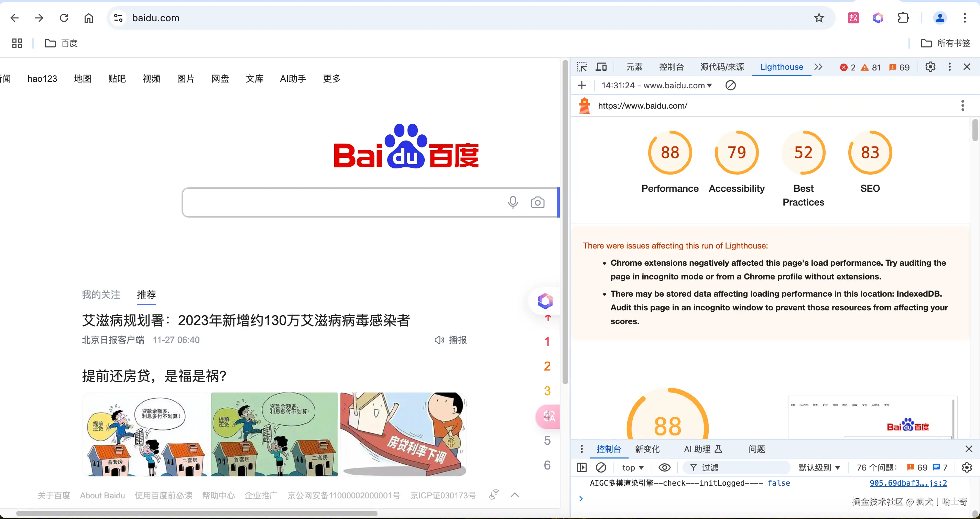Open the 905.69dbaf3 js source link
The width and height of the screenshot is (980, 519).
tap(908, 483)
